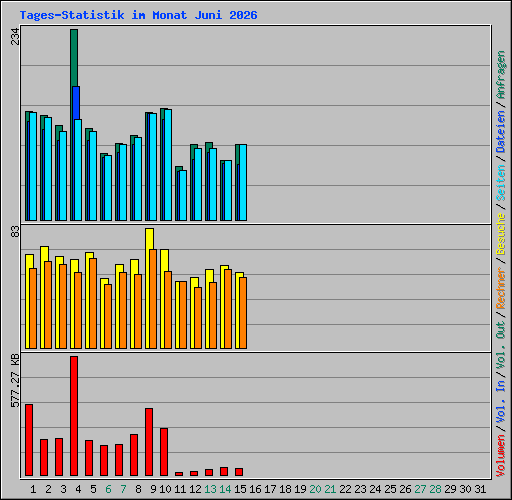Click the yellow Besuche legend label
This screenshot has height=500, width=512.
point(501,234)
